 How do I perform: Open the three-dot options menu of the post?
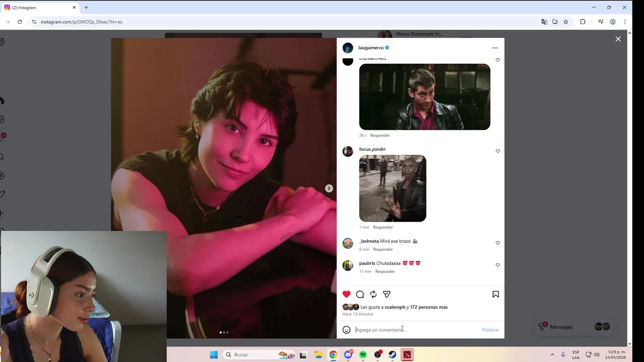click(x=495, y=48)
